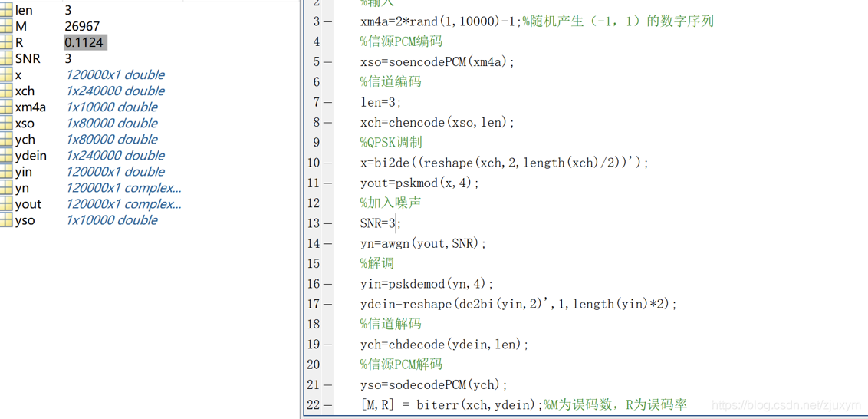The height and width of the screenshot is (419, 868).
Task: Click the yso size 1x10000 double
Action: tap(111, 220)
